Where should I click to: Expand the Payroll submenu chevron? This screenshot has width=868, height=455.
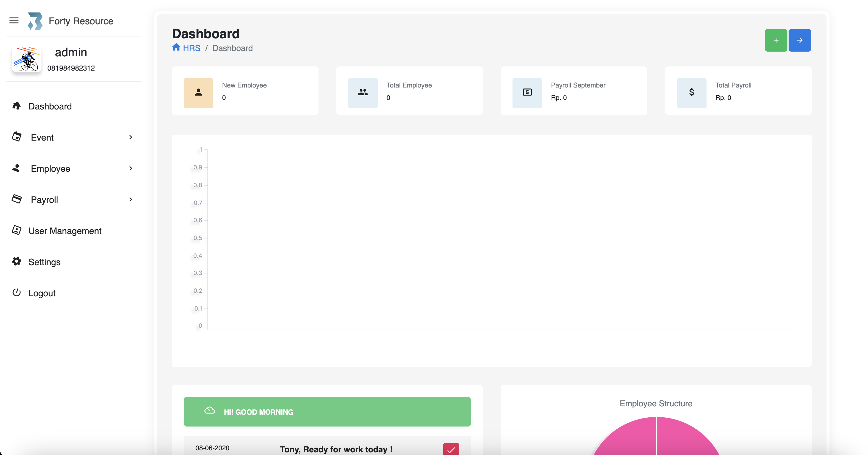131,200
